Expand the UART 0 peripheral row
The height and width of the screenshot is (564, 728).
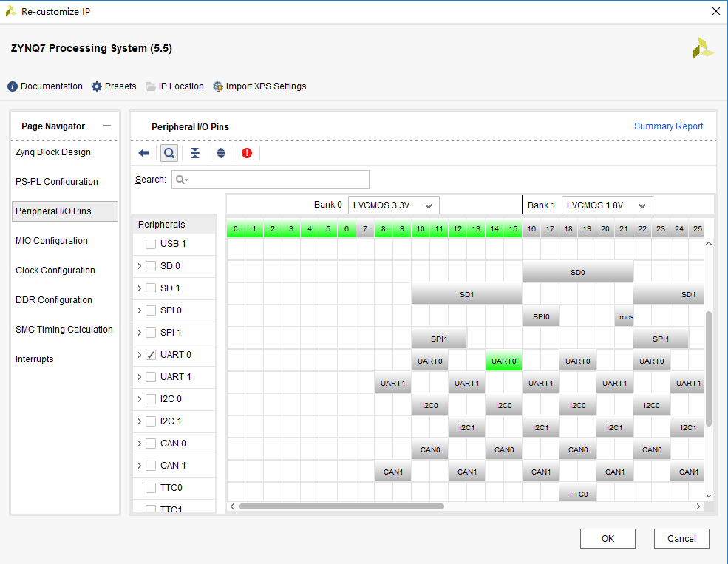tap(139, 355)
